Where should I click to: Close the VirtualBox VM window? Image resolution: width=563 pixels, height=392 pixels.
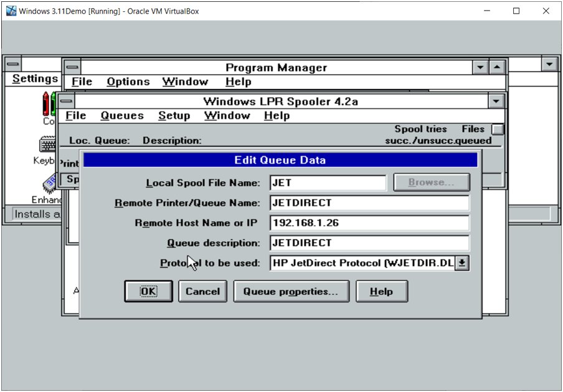546,11
